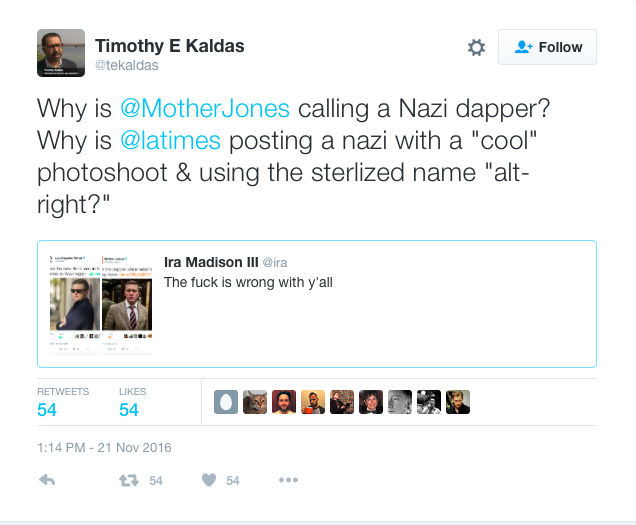This screenshot has height=525, width=636.
Task: Open the three-dots more options menu
Action: [x=288, y=480]
